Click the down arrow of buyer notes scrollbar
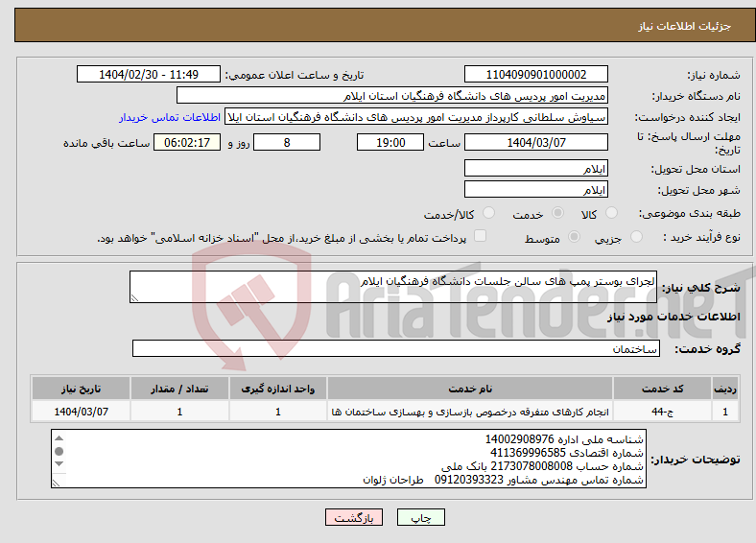Screen dimensions: 756x543 (59, 464)
